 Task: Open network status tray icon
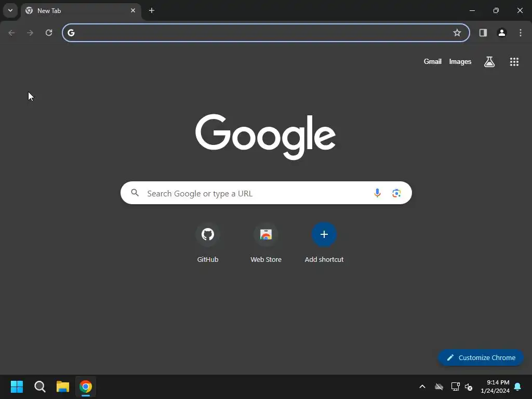[455, 387]
